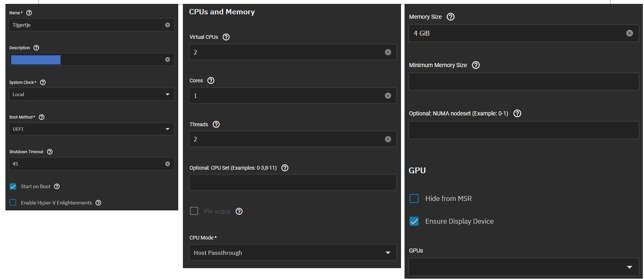Screen dimensions: 644x279
Task: Toggle Pin vcpus checkbox
Action: (x=194, y=211)
